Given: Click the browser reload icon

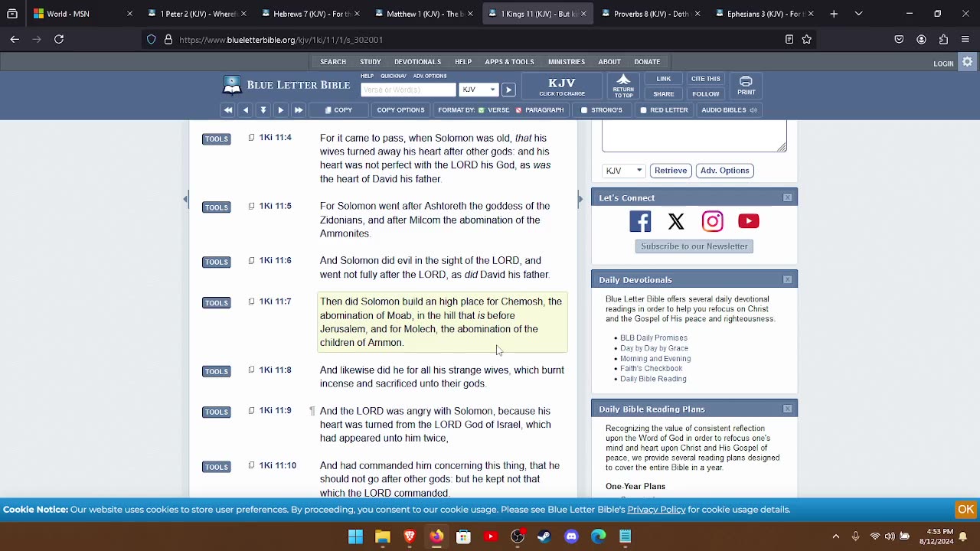Looking at the screenshot, I should coord(58,39).
